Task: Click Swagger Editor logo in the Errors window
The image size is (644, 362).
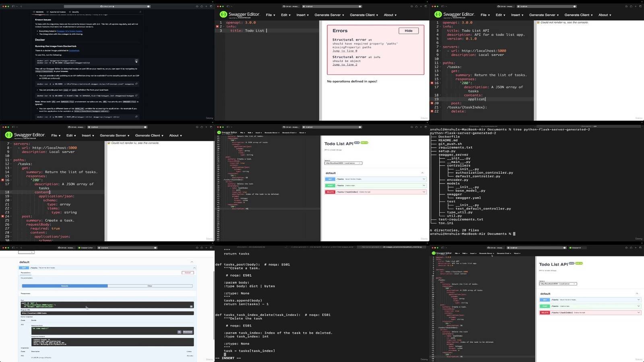Action: pyautogui.click(x=239, y=14)
